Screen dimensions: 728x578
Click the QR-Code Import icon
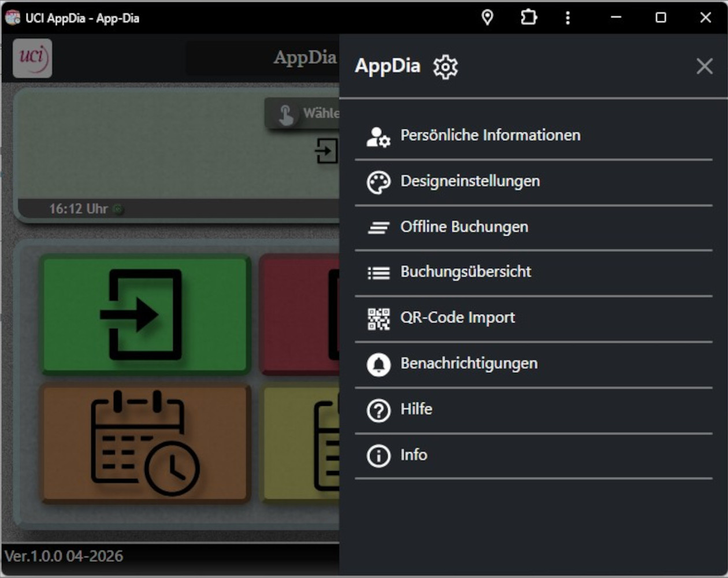[378, 318]
